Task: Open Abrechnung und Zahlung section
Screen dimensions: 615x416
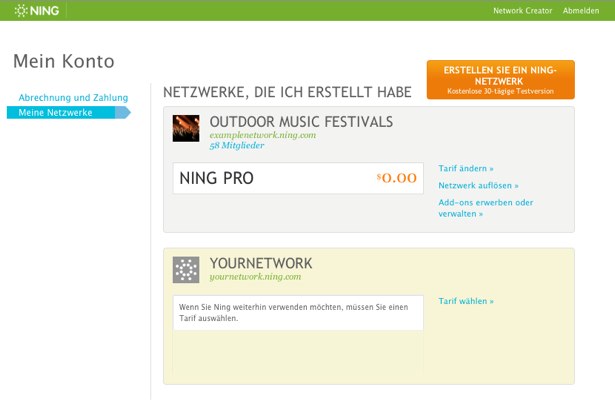Action: [x=73, y=98]
